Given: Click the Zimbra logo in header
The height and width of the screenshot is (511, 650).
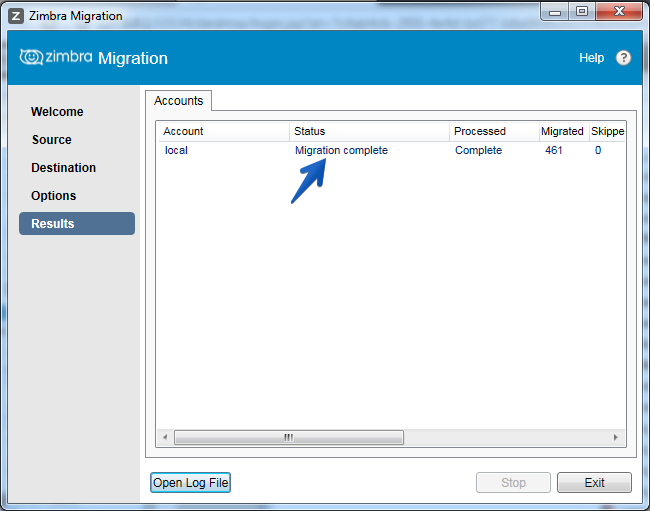Looking at the screenshot, I should point(56,57).
